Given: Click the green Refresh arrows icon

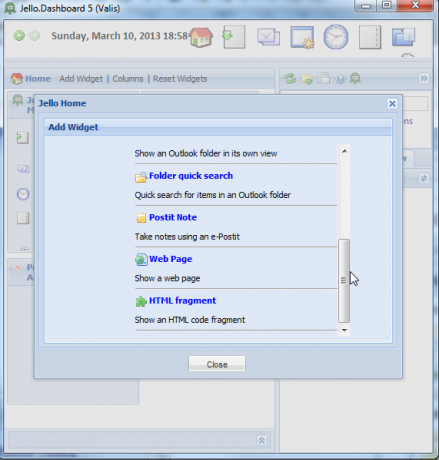Looking at the screenshot, I should 290,79.
